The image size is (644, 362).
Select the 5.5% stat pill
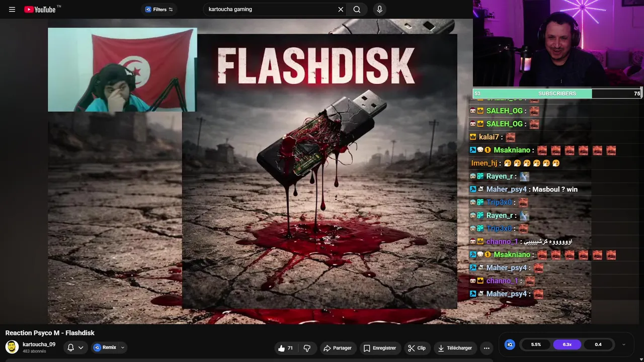pyautogui.click(x=536, y=344)
